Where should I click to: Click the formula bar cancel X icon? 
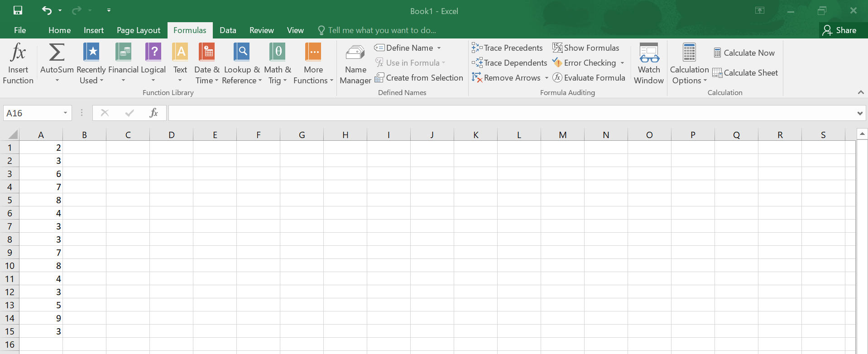pyautogui.click(x=105, y=113)
